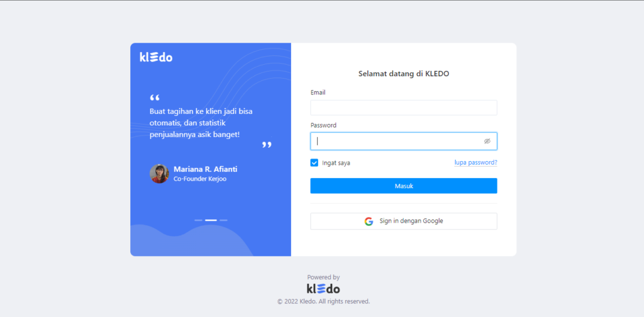This screenshot has width=644, height=317.
Task: Click the Selamat datang di KLEDO heading
Action: 404,74
